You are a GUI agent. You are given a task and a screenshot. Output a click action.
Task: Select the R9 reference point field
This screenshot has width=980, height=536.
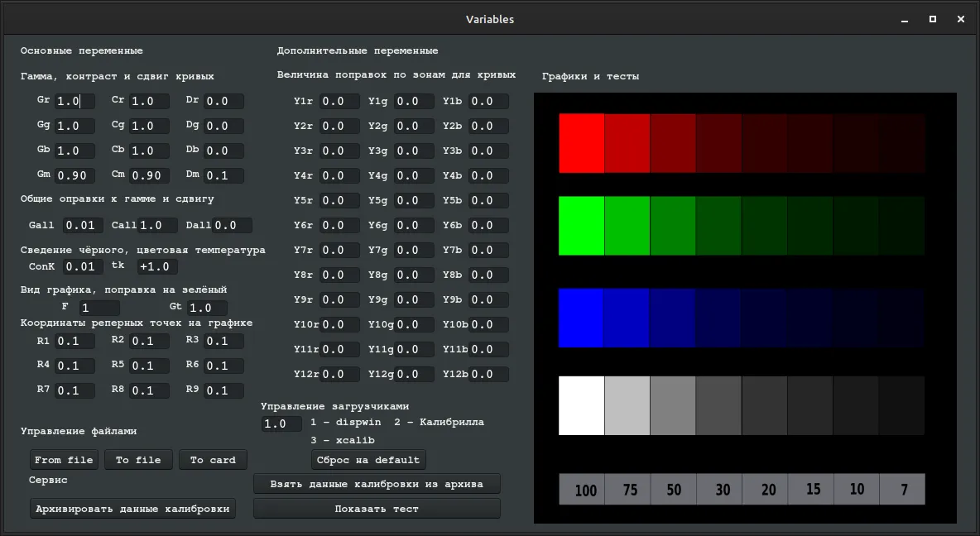[223, 390]
